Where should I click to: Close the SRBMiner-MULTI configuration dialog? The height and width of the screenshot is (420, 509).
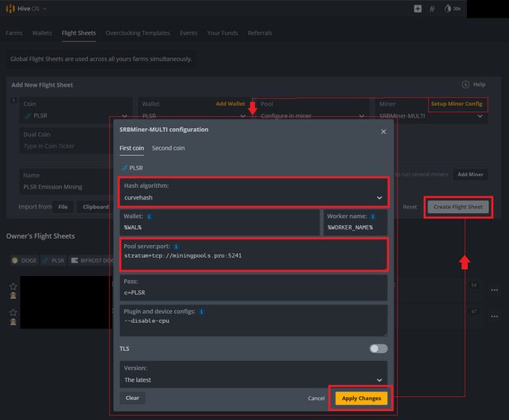click(x=383, y=131)
